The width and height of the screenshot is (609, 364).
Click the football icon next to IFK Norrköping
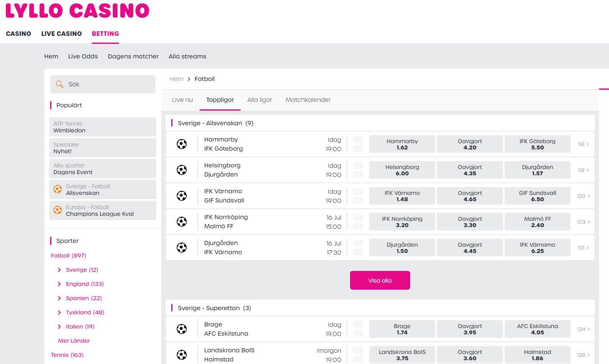pos(182,222)
